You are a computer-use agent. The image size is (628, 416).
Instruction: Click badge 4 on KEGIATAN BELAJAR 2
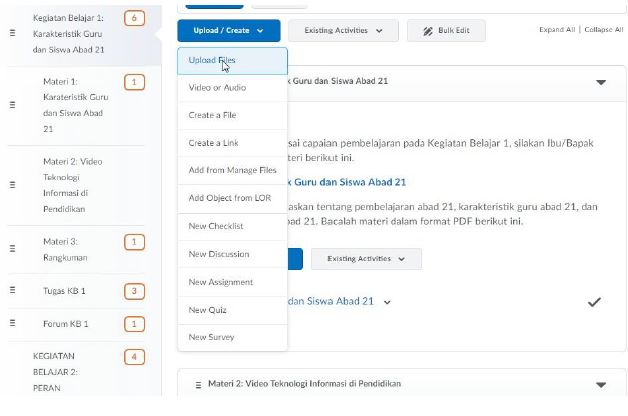pos(134,357)
